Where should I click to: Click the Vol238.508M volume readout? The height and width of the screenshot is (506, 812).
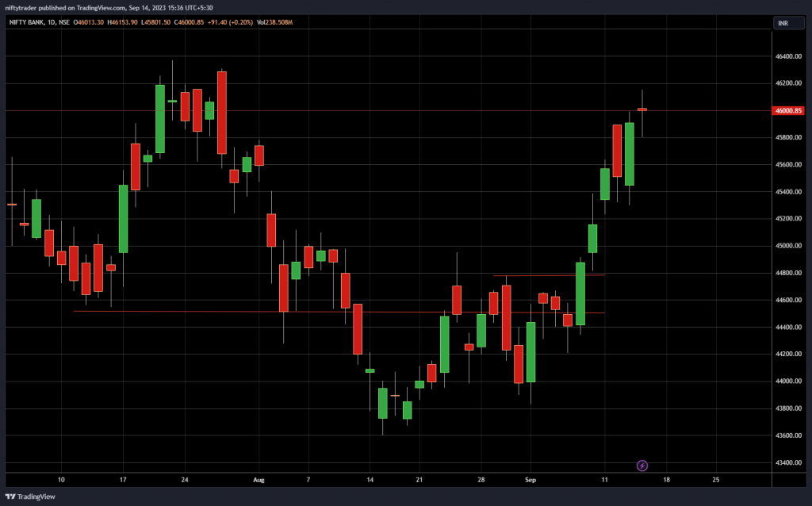click(x=275, y=22)
